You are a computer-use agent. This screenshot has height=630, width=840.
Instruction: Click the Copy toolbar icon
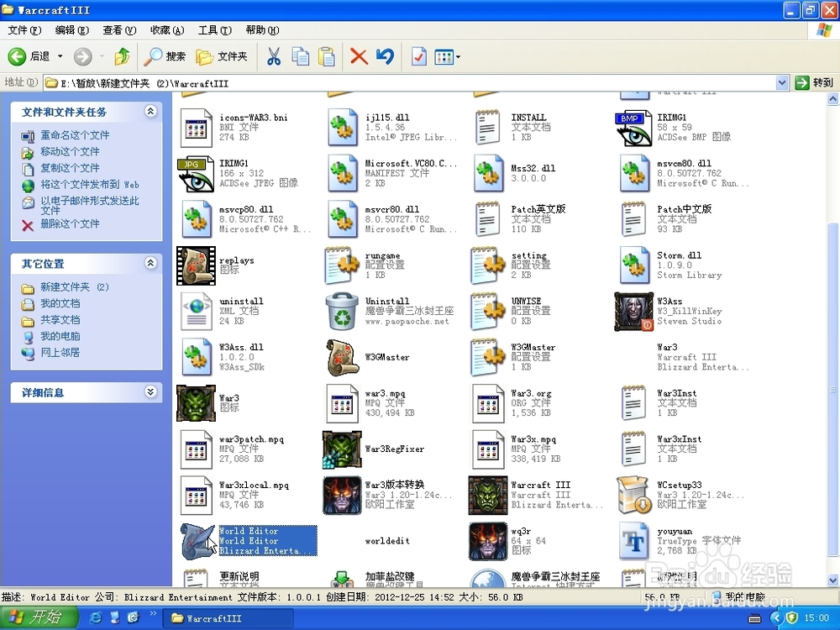tap(301, 56)
